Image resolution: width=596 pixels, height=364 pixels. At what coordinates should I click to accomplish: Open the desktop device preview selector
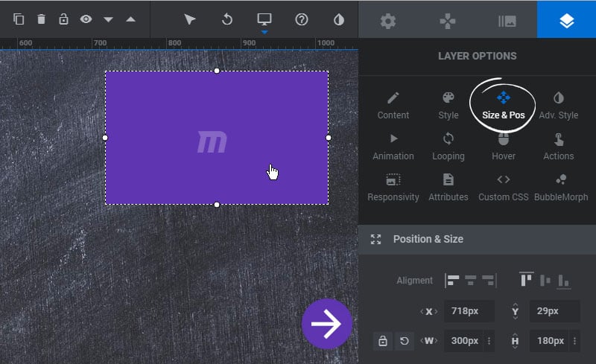(264, 19)
